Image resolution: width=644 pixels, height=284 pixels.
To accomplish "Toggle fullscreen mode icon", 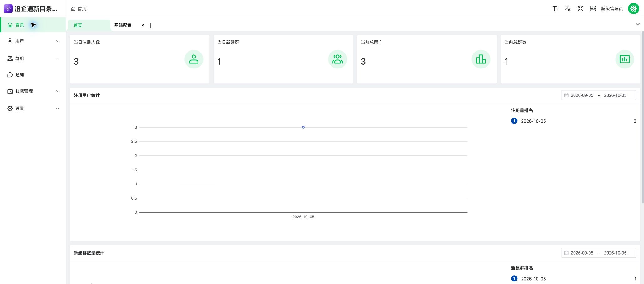I will tap(580, 8).
